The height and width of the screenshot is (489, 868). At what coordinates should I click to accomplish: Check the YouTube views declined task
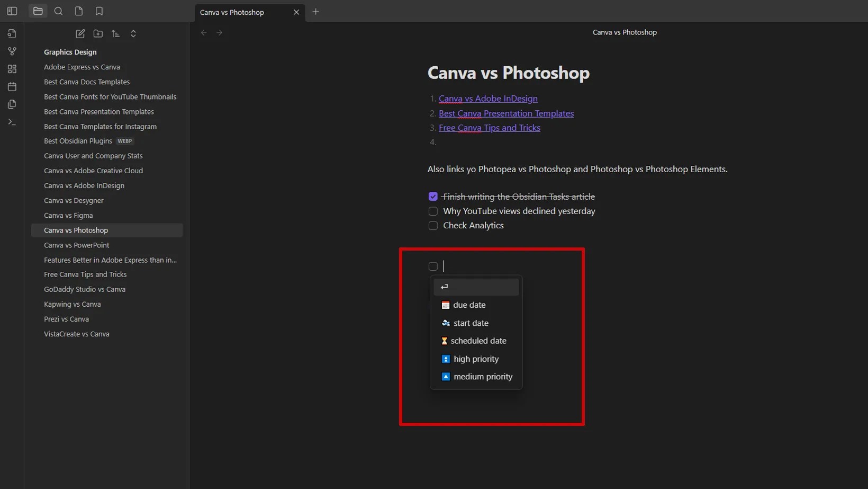coord(433,211)
